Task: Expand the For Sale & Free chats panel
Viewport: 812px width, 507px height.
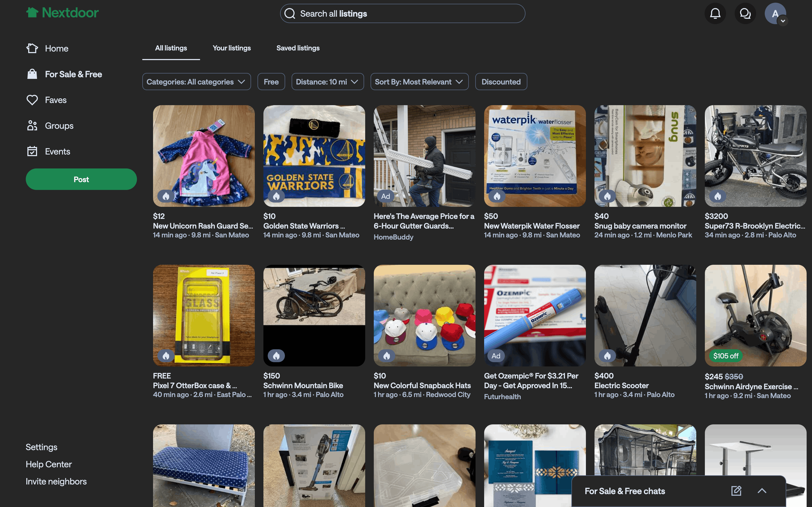Action: click(762, 491)
